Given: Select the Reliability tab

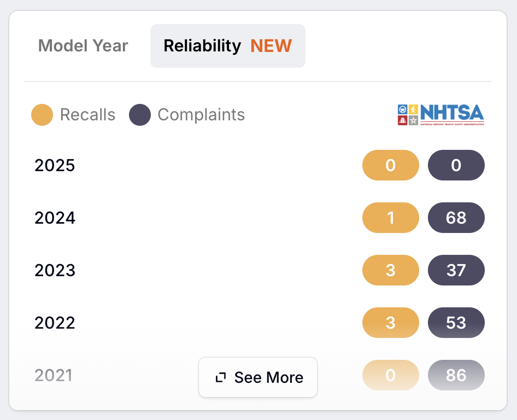Looking at the screenshot, I should tap(228, 45).
